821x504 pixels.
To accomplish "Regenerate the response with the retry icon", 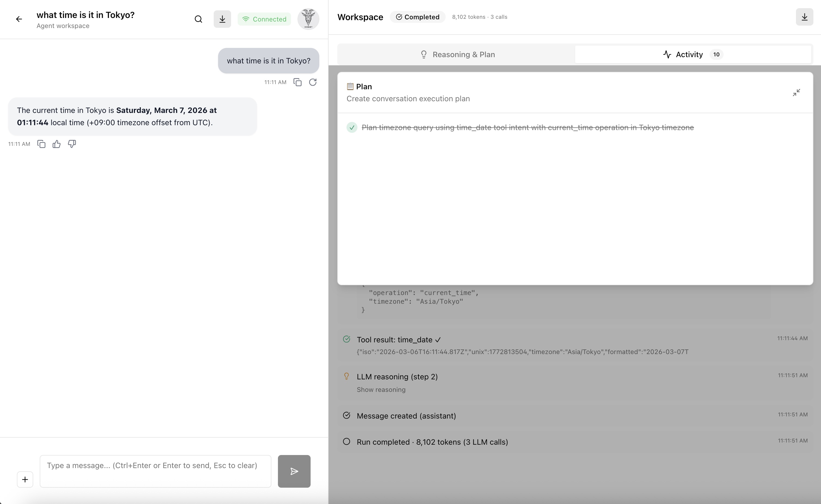I will point(313,82).
